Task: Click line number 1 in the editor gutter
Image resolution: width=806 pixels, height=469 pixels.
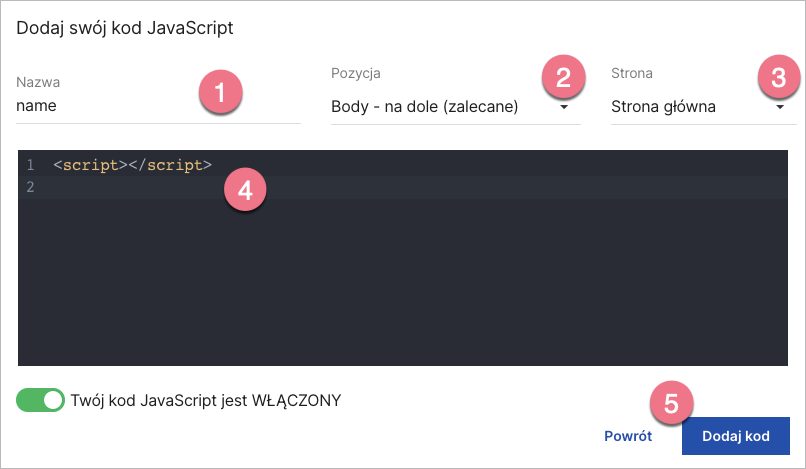Action: coord(31,164)
